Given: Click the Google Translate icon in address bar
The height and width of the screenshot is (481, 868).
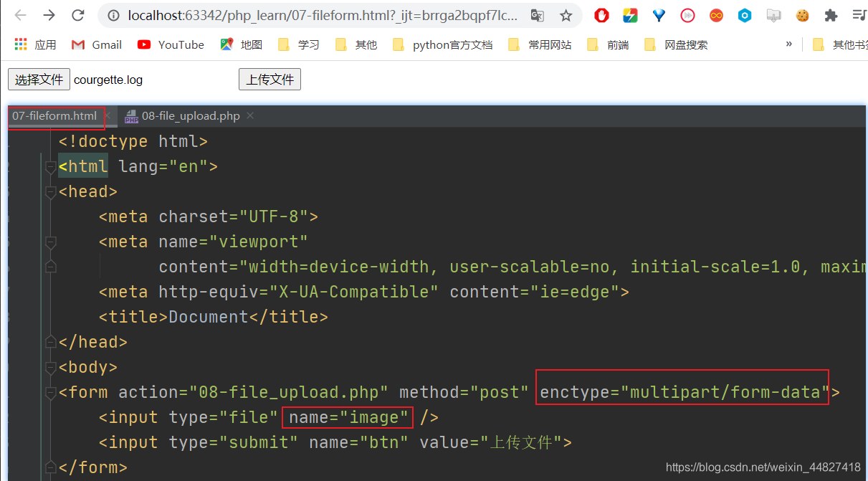Looking at the screenshot, I should click(537, 15).
